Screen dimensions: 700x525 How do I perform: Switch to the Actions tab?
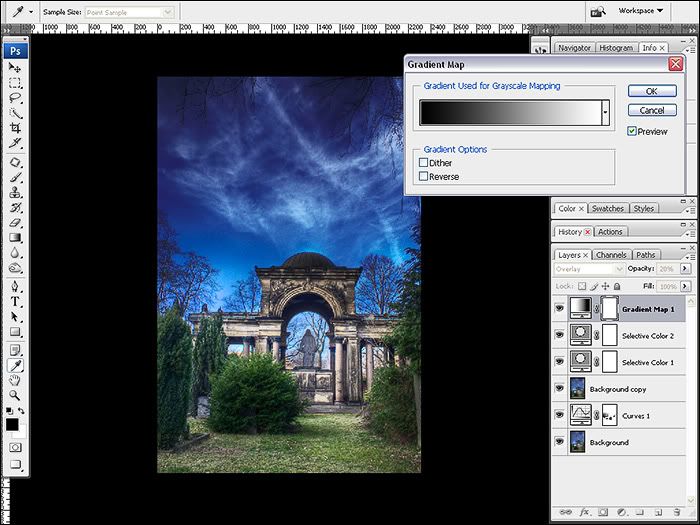click(x=610, y=232)
